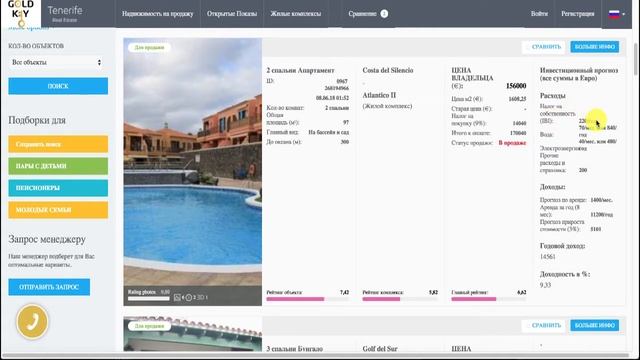Click the 156000 owner price value
This screenshot has height=360, width=640.
tap(516, 86)
